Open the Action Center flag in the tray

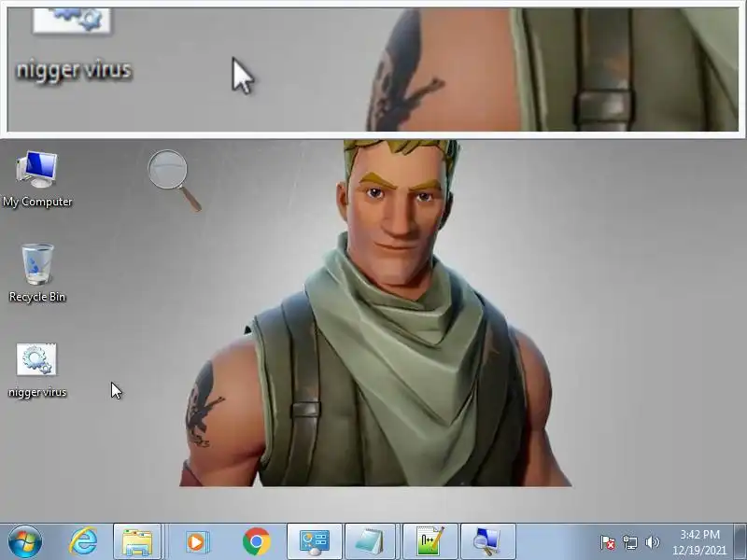point(608,542)
